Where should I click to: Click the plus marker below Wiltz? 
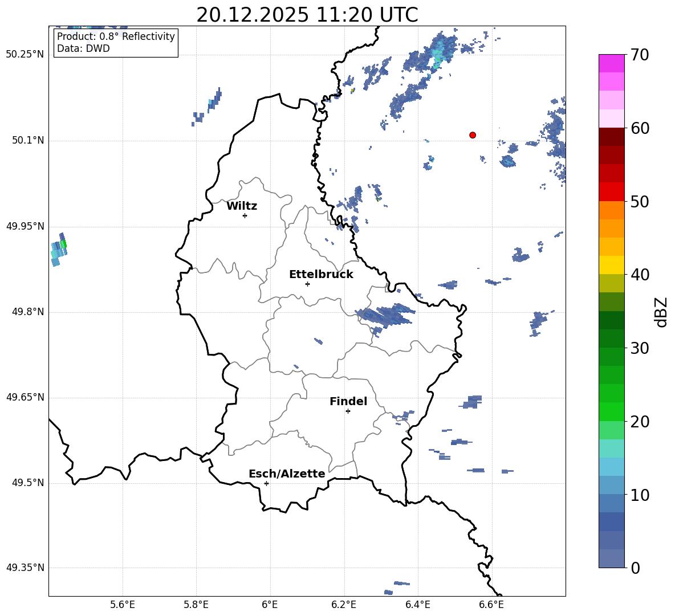click(x=245, y=215)
